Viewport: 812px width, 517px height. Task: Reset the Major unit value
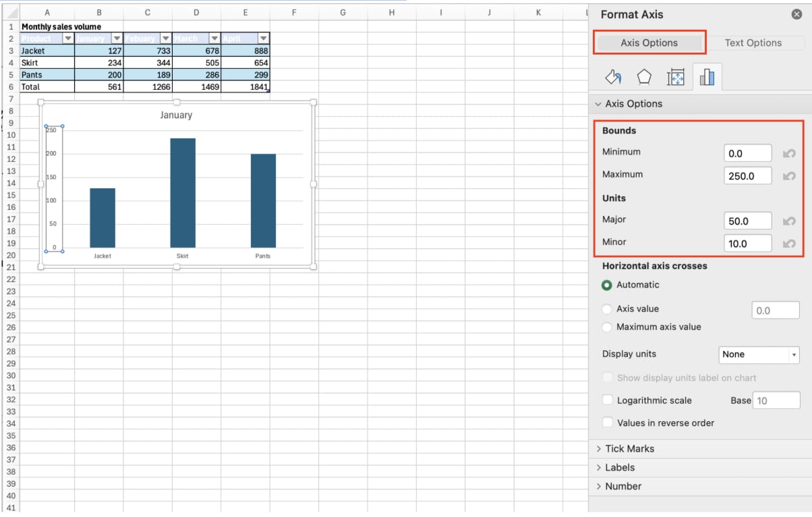click(x=788, y=221)
